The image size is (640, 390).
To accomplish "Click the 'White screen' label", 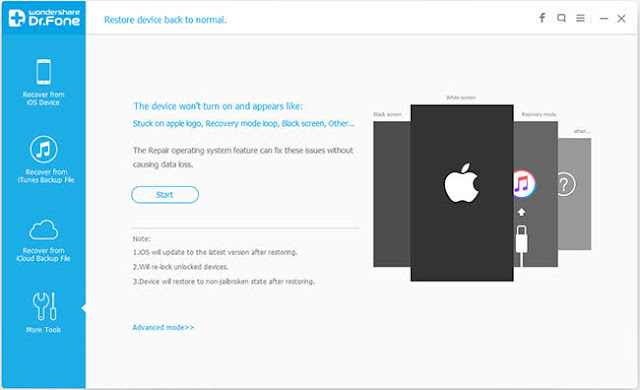I will tap(461, 98).
